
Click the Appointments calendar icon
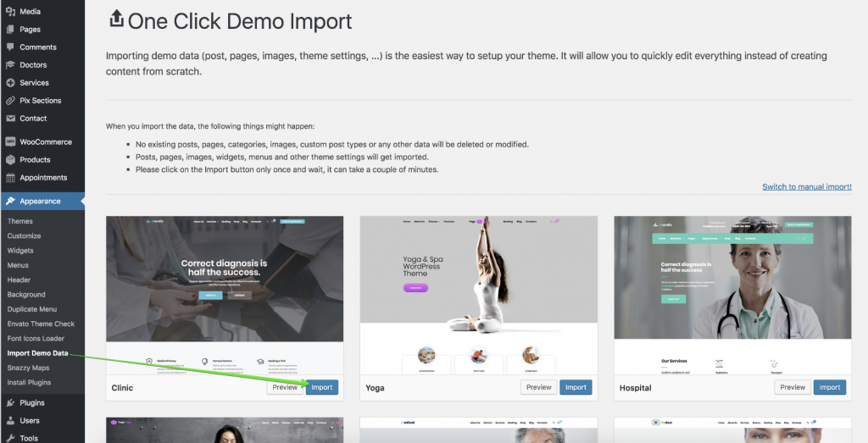coord(10,178)
